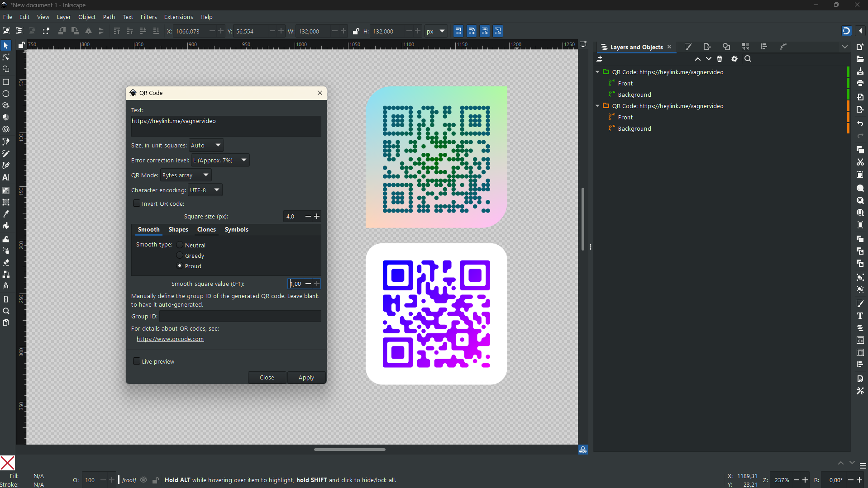Image resolution: width=868 pixels, height=488 pixels.
Task: Switch to Symbols tab
Action: point(236,229)
